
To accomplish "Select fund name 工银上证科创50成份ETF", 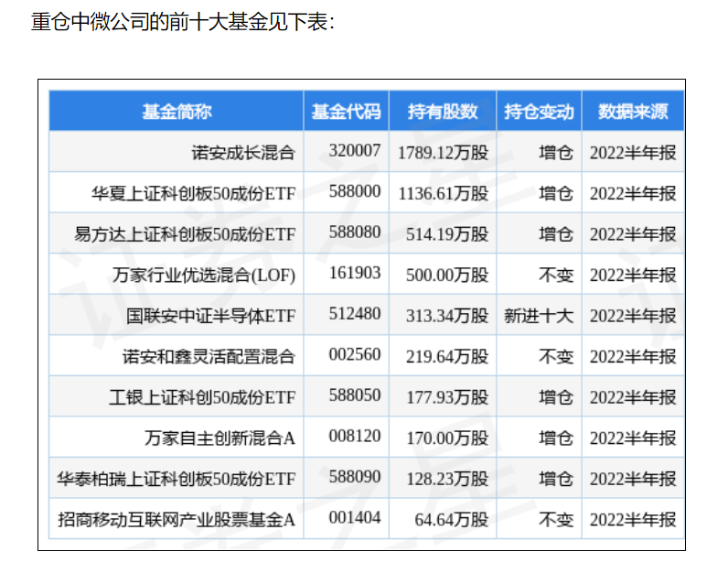I will 202,397.
